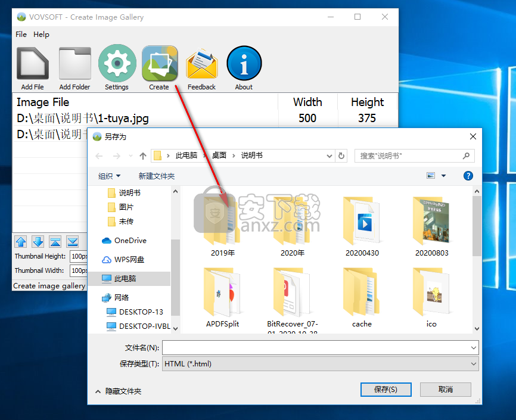This screenshot has height=420, width=516.
Task: Open the 保存类型 HTML type dropdown
Action: click(x=474, y=364)
